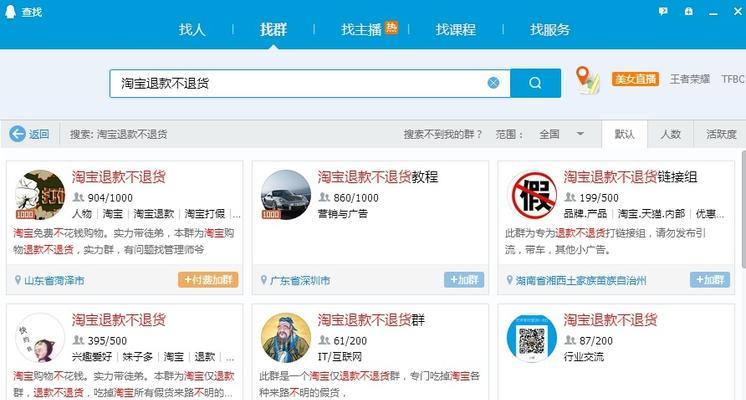Click the pin icon beside 山东省菏泽市
This screenshot has width=746, height=400.
click(x=18, y=280)
